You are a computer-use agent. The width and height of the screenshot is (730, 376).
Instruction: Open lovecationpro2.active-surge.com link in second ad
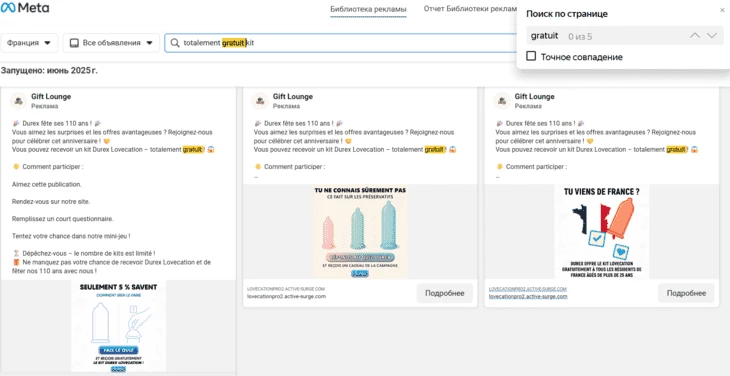click(x=286, y=296)
